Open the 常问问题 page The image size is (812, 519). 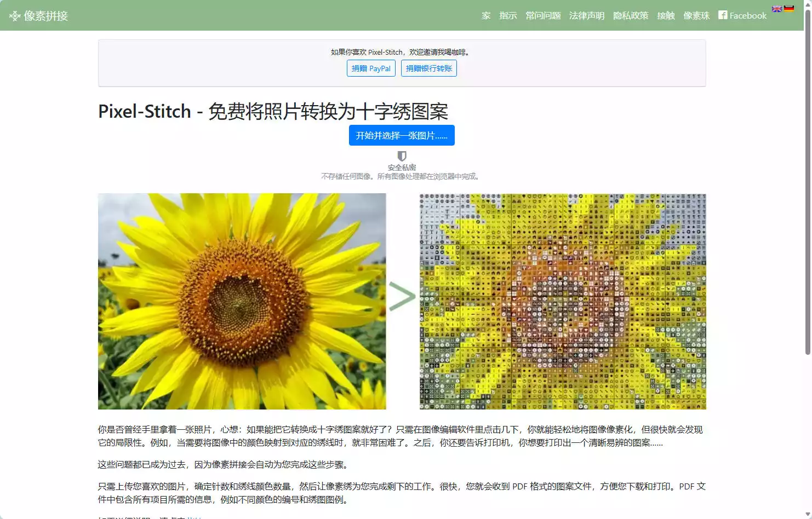click(x=543, y=15)
